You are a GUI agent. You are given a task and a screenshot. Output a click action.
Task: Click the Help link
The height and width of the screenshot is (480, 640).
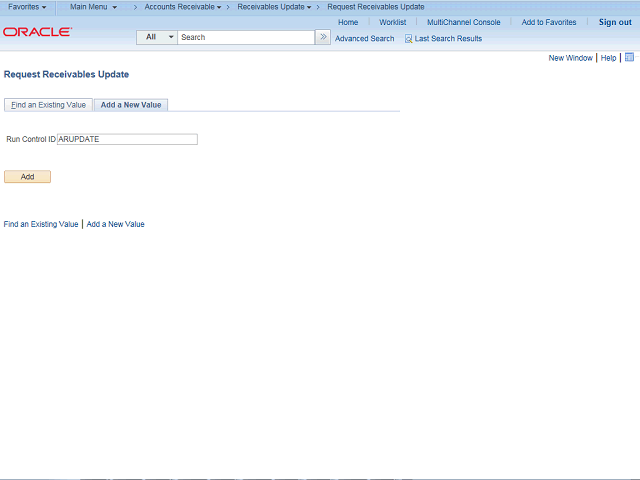[608, 58]
